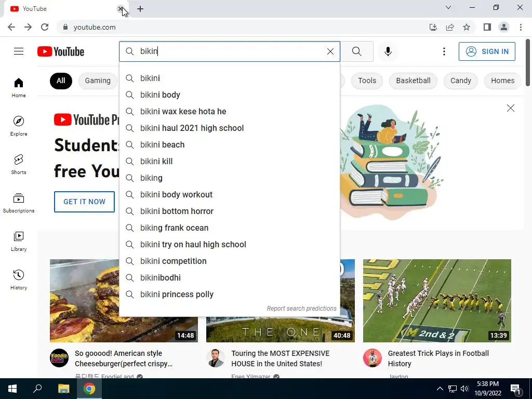Open File Explorer from the taskbar

[63, 389]
